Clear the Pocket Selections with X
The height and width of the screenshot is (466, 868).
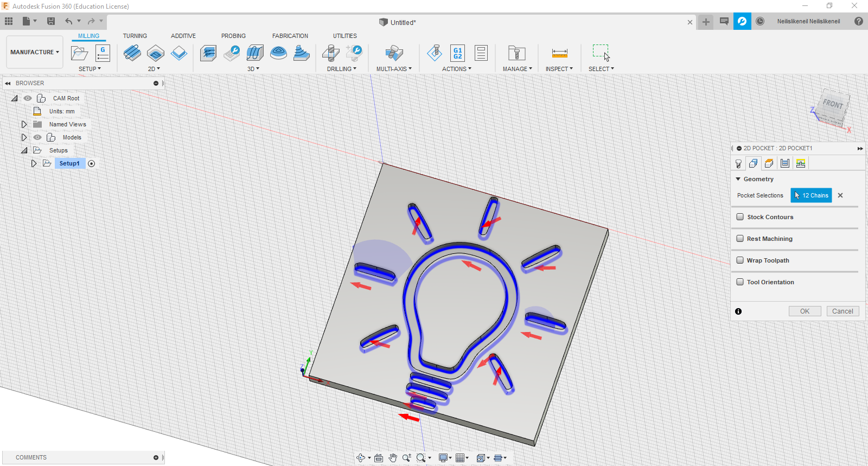[840, 195]
